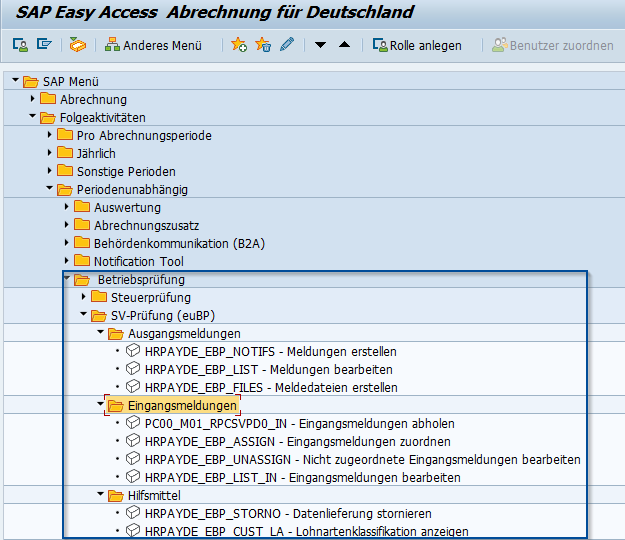Select 'Meldungen bearbeiten' transaction text
This screenshot has width=625, height=540.
click(x=331, y=369)
